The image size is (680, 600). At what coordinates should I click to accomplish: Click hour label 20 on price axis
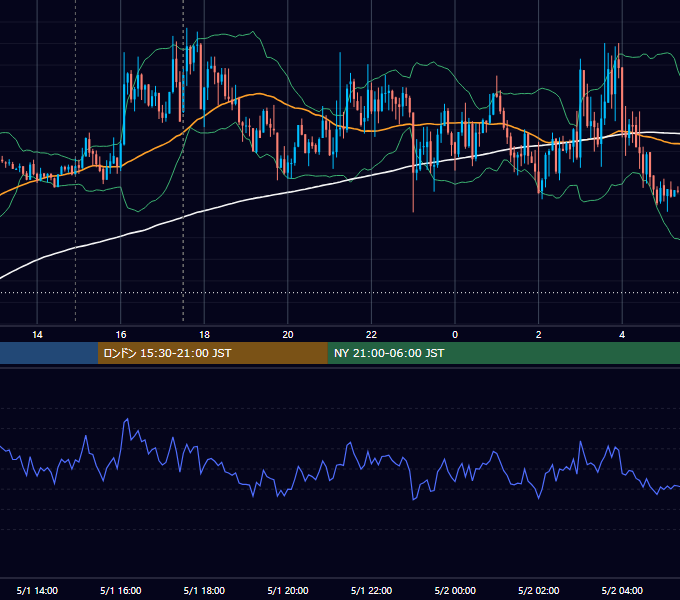click(288, 335)
